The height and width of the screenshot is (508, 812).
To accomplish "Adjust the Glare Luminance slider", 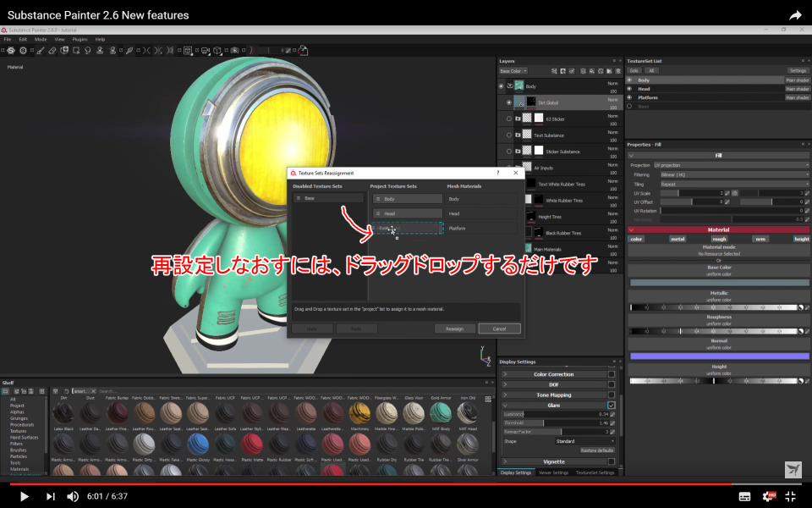I will click(x=557, y=414).
